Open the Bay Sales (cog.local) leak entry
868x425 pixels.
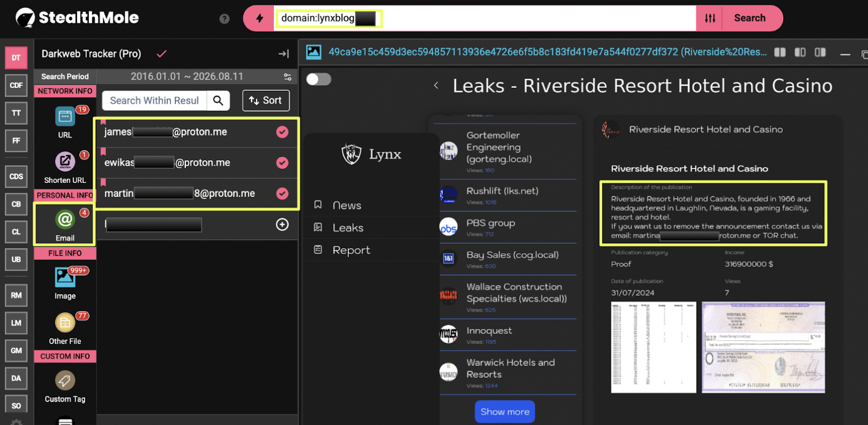pos(508,259)
